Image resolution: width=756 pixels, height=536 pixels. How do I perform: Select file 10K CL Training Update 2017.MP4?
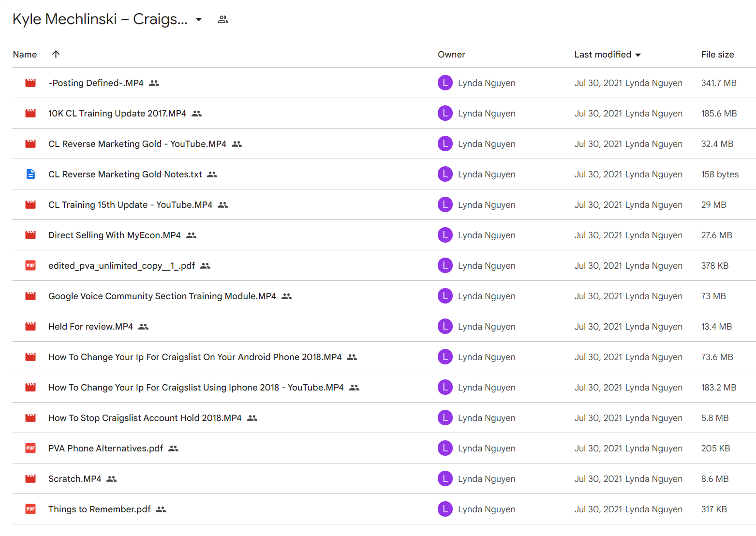coord(117,114)
